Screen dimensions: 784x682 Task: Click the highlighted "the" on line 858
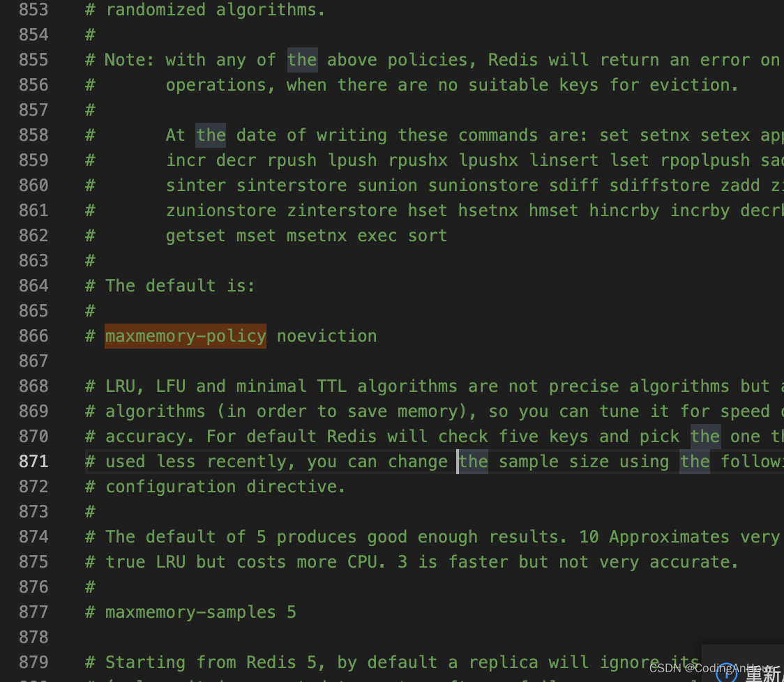pyautogui.click(x=211, y=135)
